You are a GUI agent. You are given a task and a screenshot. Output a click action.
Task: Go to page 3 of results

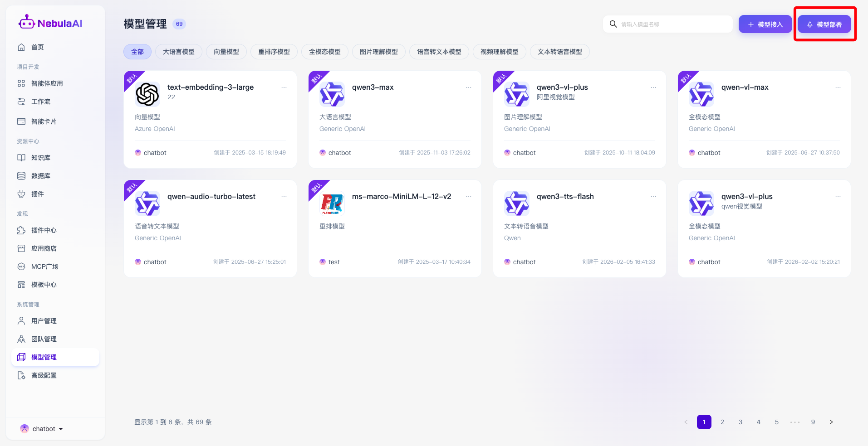(740, 422)
